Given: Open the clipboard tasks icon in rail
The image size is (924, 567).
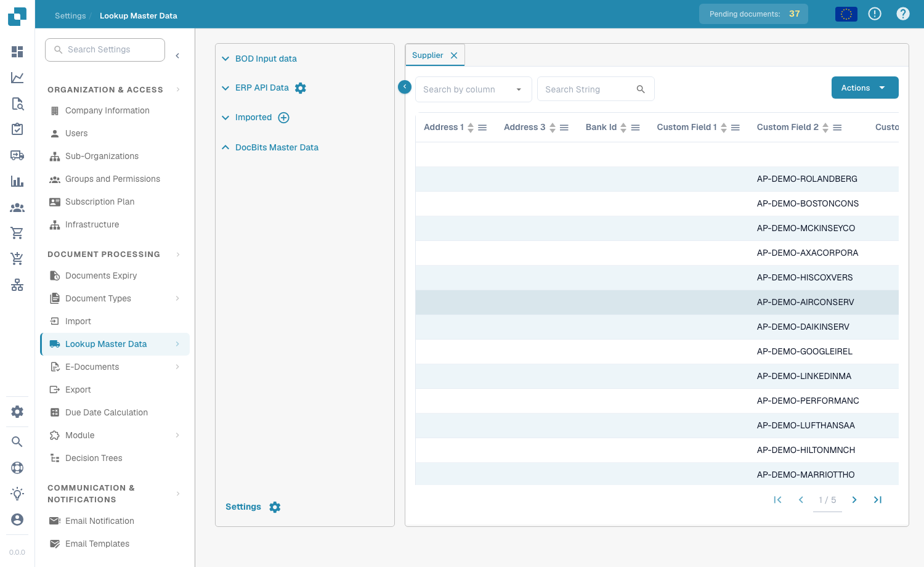Looking at the screenshot, I should click(17, 129).
